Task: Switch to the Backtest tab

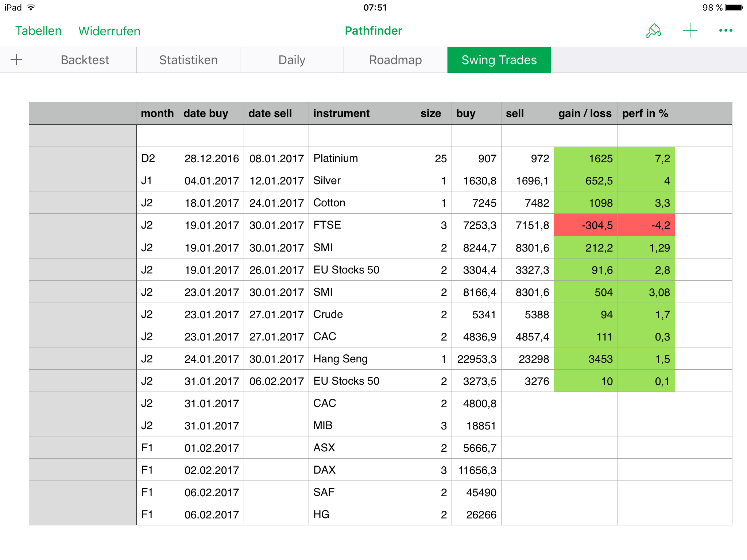Action: [x=85, y=60]
